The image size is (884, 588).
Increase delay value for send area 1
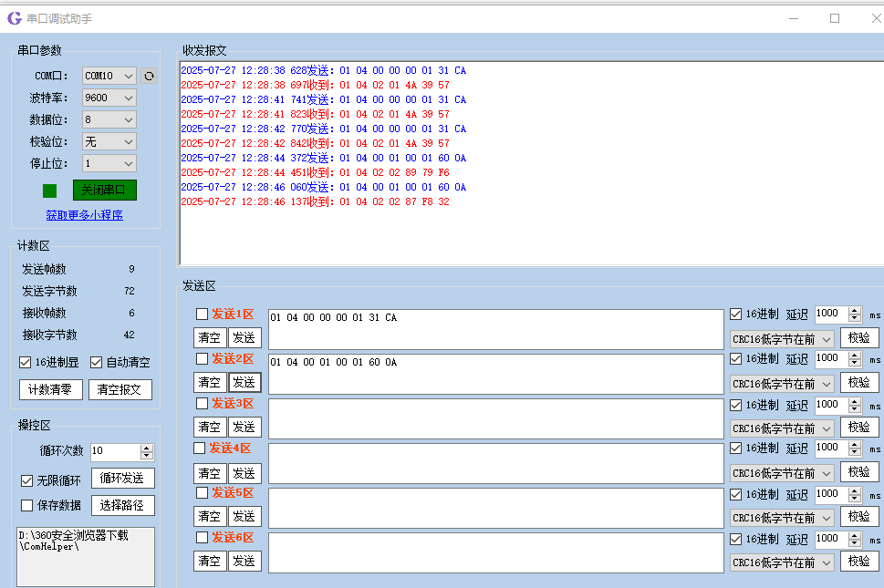pyautogui.click(x=855, y=310)
